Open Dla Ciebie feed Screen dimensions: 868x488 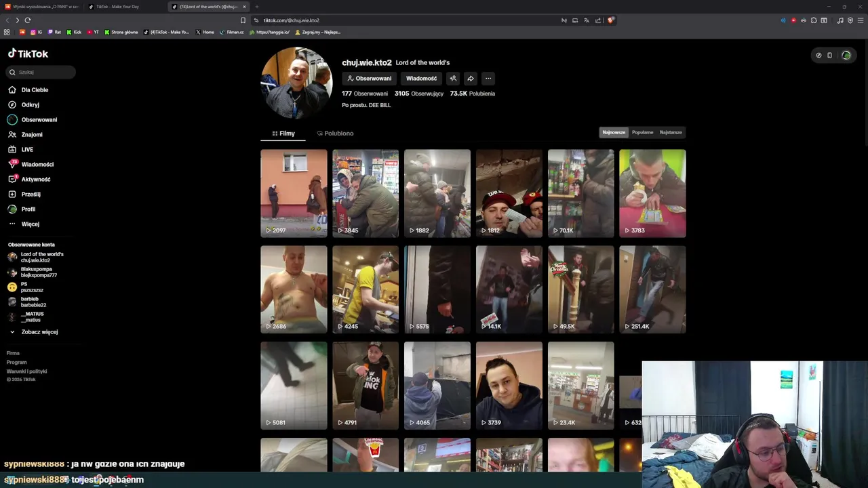[28, 89]
